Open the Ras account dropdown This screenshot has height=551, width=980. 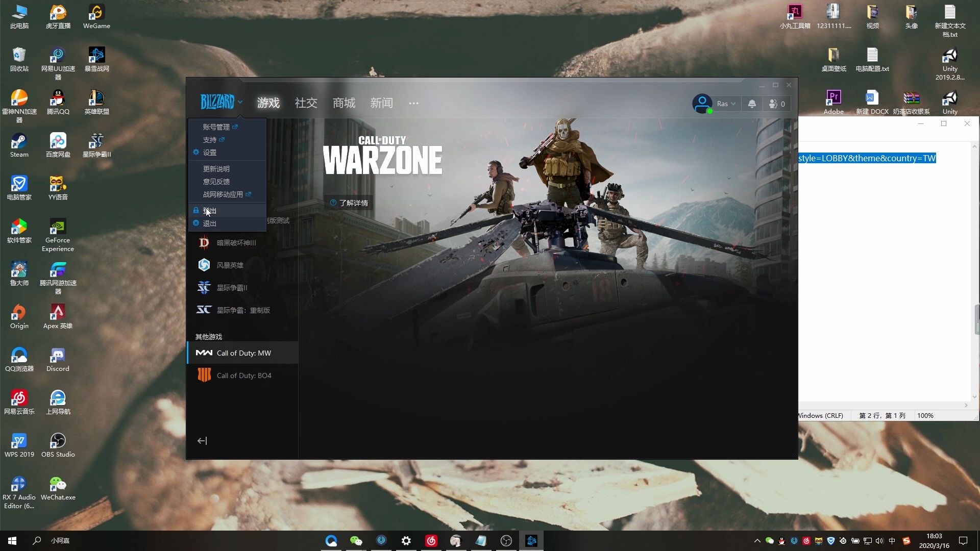click(x=726, y=104)
